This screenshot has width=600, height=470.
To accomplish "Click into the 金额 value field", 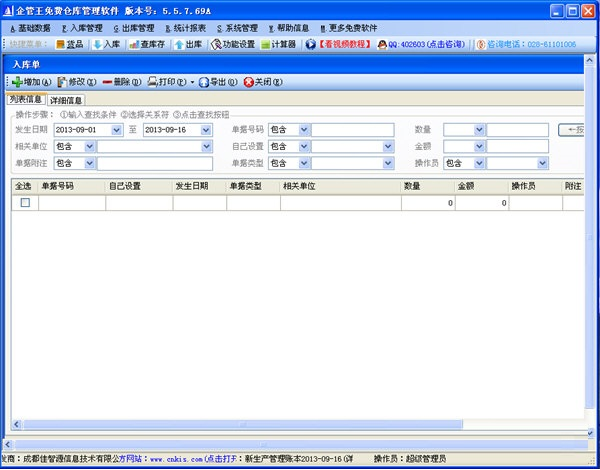I will point(517,146).
